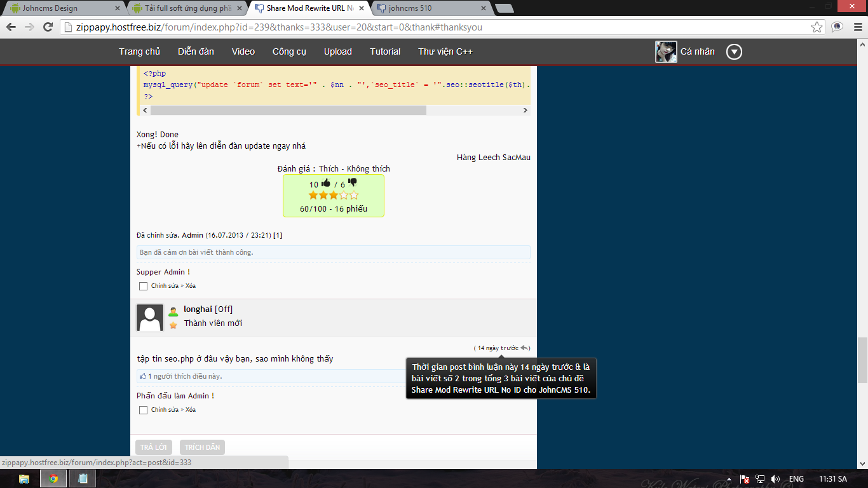Open the Action Center flag icon
The width and height of the screenshot is (868, 488).
(x=745, y=479)
